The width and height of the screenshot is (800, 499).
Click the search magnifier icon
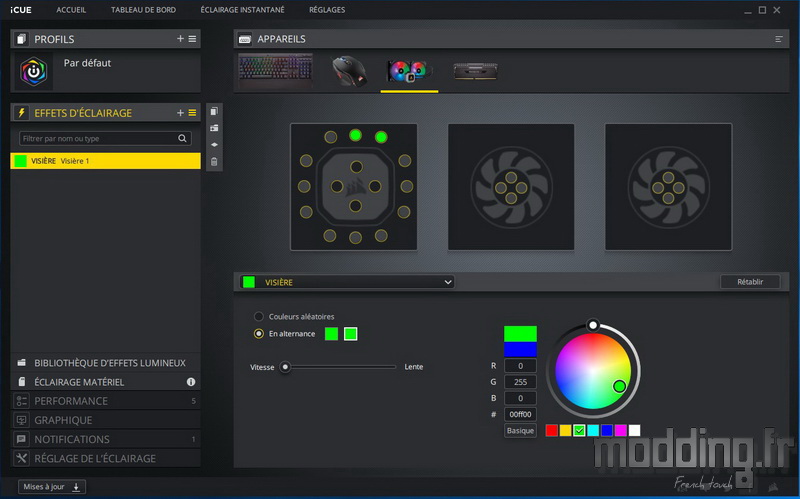pos(182,138)
